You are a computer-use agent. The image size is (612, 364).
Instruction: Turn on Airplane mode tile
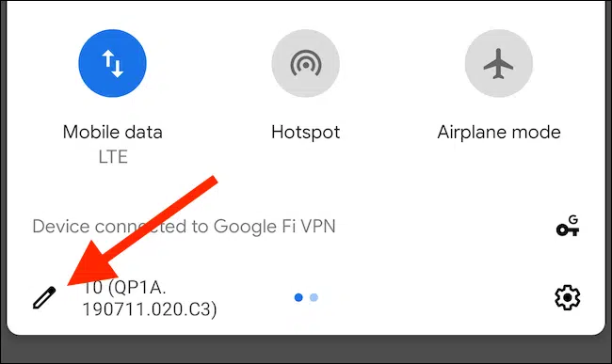[499, 63]
